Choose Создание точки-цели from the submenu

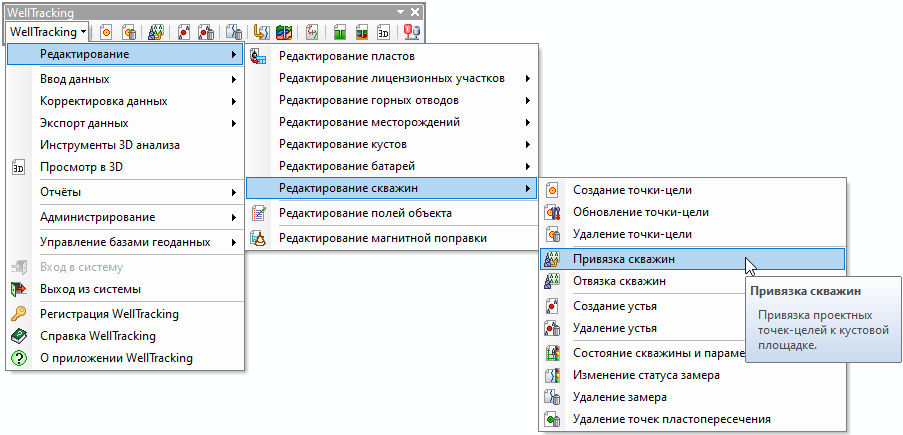click(x=693, y=190)
